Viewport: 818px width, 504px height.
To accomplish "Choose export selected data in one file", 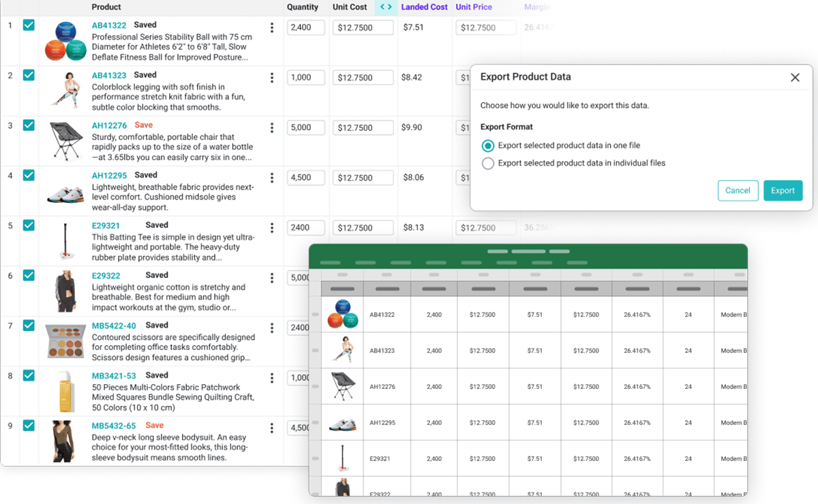I will (x=488, y=146).
